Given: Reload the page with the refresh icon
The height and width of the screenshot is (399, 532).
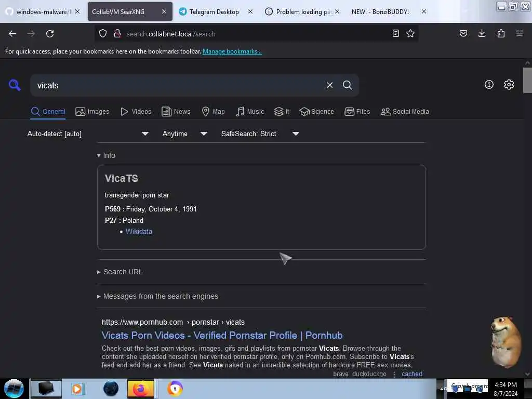Looking at the screenshot, I should [x=50, y=34].
